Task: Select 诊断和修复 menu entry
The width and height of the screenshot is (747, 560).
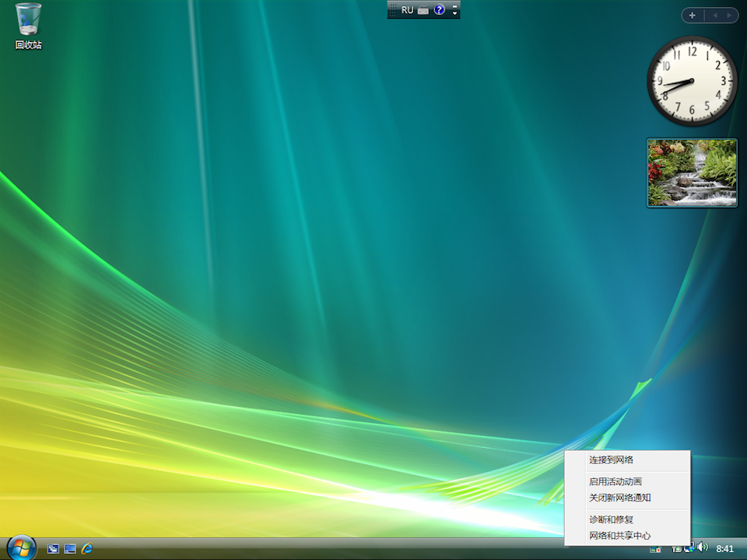Action: tap(627, 520)
